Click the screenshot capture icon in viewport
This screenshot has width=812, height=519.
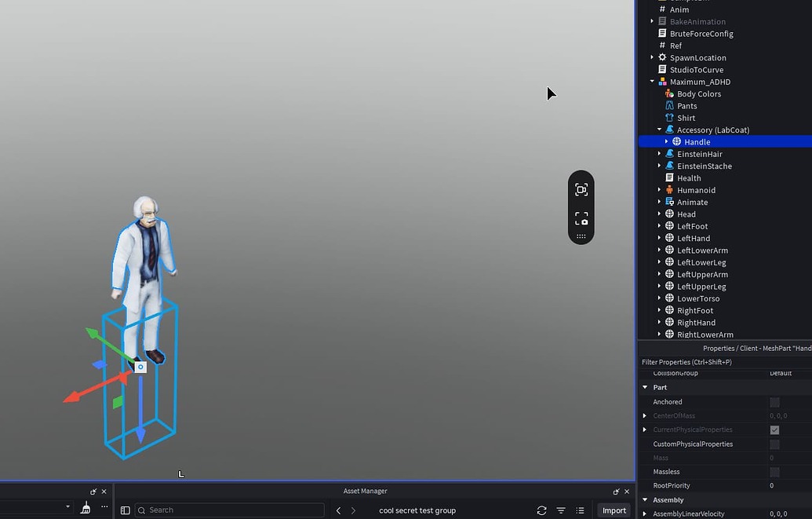coord(581,218)
